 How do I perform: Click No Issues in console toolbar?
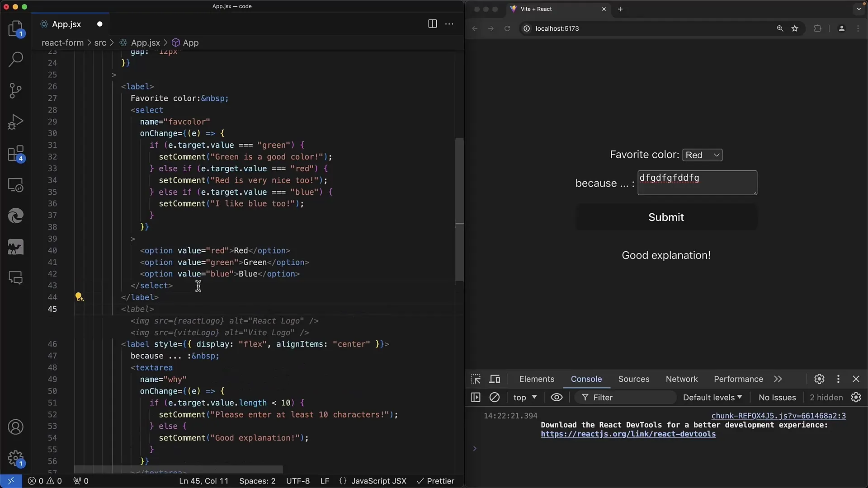[777, 397]
